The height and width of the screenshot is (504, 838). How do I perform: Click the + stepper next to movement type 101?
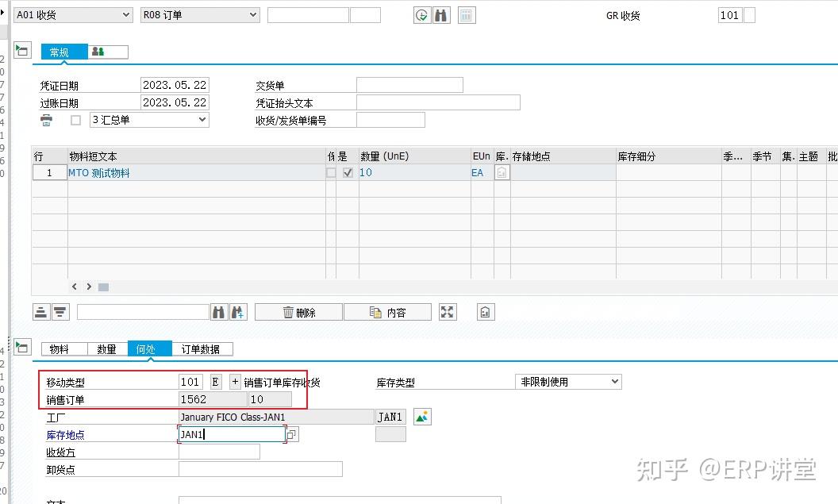coord(233,381)
